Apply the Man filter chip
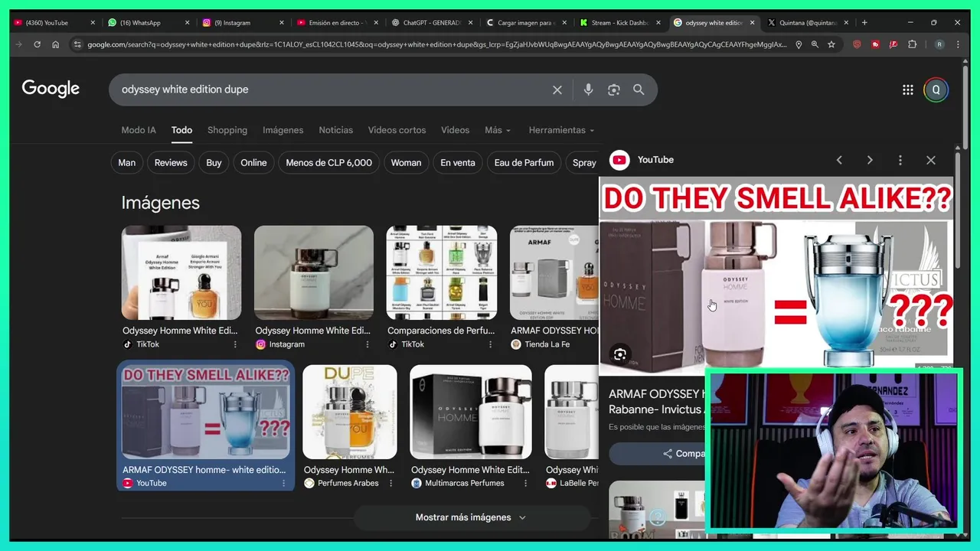 click(x=127, y=162)
